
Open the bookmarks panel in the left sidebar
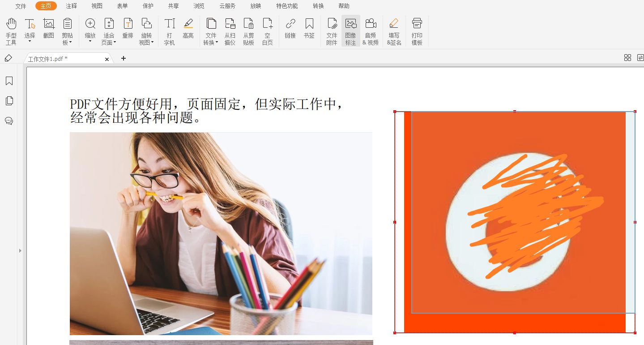pos(9,81)
